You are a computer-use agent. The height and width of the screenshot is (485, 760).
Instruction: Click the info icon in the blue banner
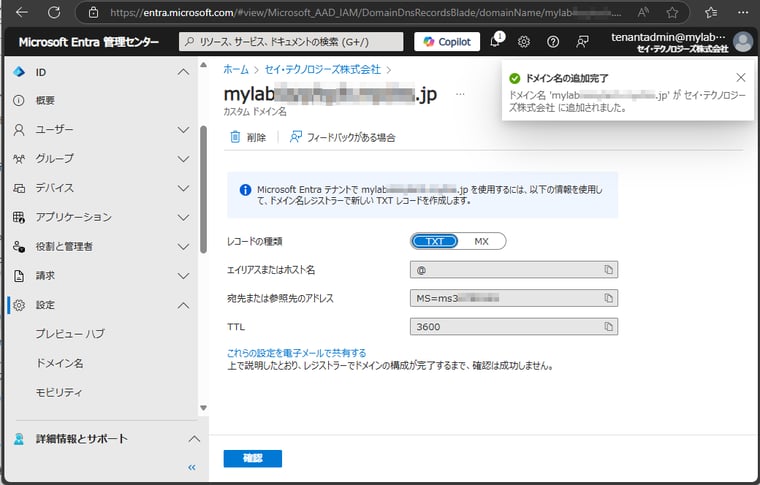pyautogui.click(x=245, y=190)
